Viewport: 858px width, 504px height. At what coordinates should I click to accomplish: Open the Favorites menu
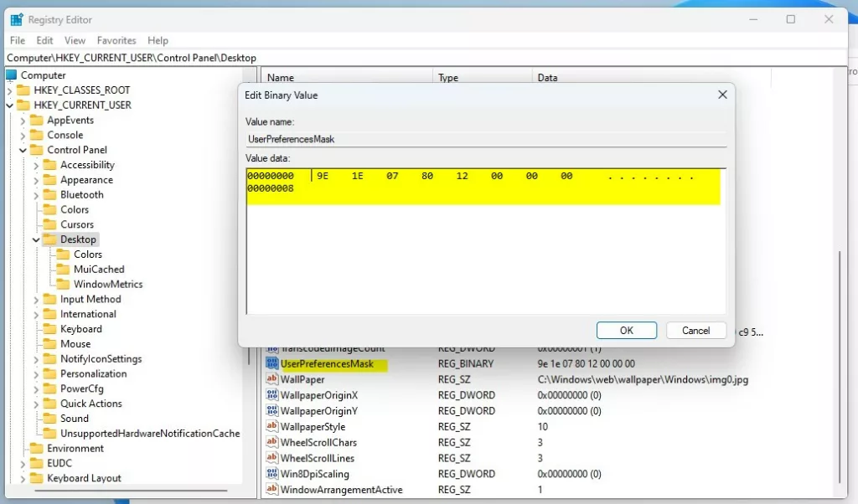tap(116, 40)
